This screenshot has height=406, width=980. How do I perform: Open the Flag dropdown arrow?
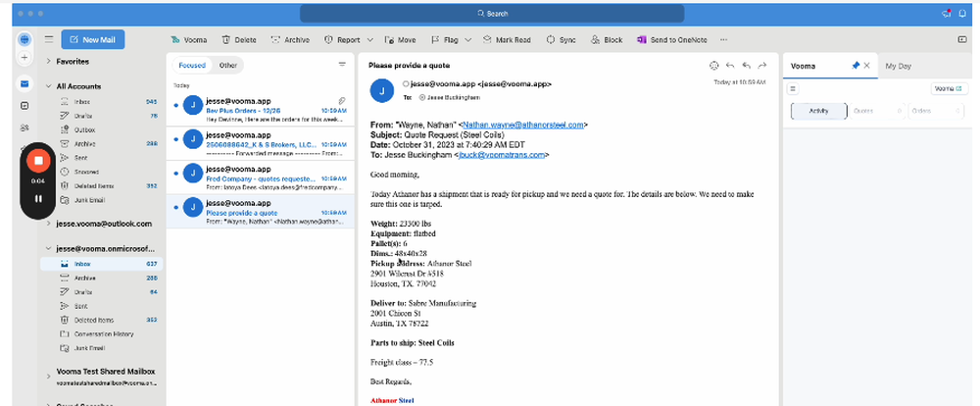coord(468,39)
